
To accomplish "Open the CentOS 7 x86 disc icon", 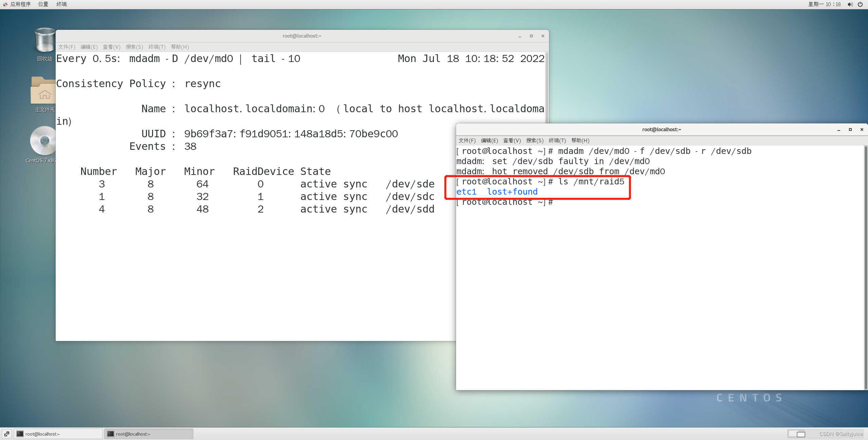I will pyautogui.click(x=43, y=141).
